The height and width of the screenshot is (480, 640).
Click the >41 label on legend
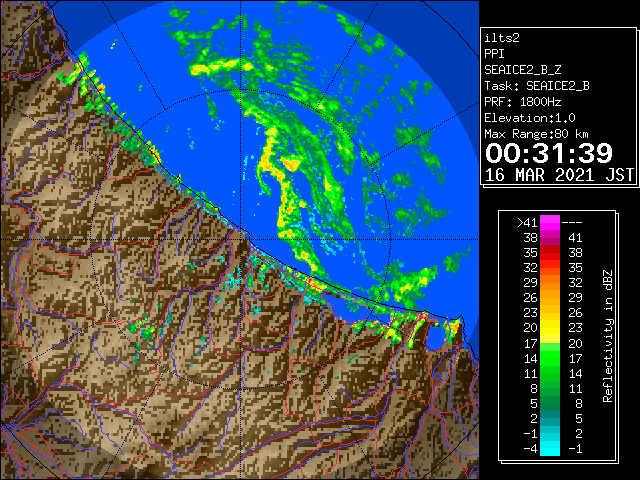(527, 223)
